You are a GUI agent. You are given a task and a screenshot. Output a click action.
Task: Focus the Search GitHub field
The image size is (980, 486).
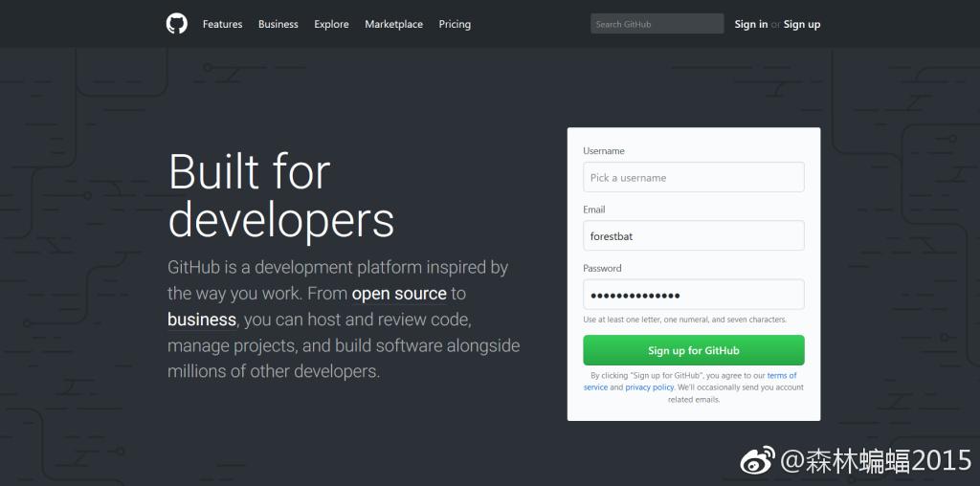click(x=657, y=24)
